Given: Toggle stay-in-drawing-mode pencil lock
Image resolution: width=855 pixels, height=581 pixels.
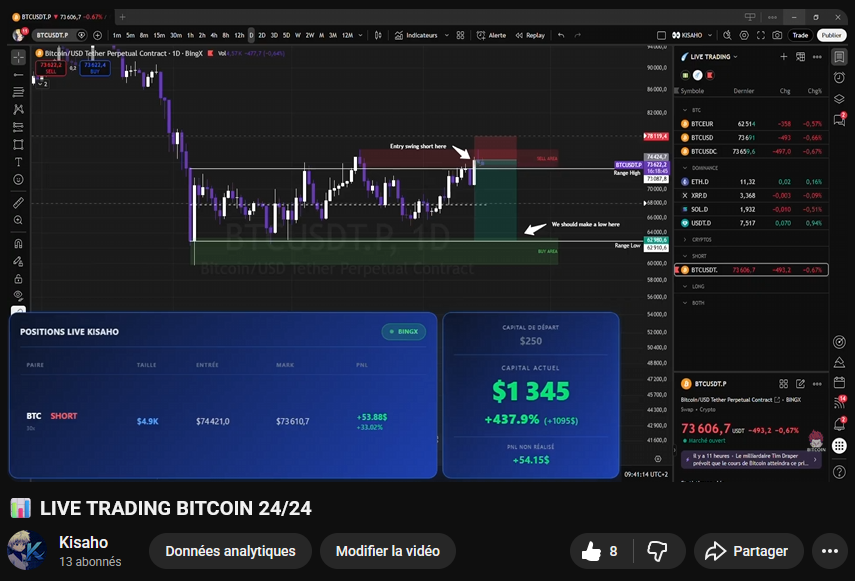Looking at the screenshot, I should [x=19, y=261].
